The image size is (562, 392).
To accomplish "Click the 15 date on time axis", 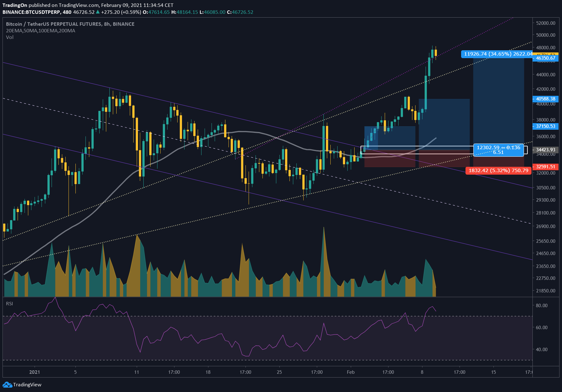I will (493, 372).
